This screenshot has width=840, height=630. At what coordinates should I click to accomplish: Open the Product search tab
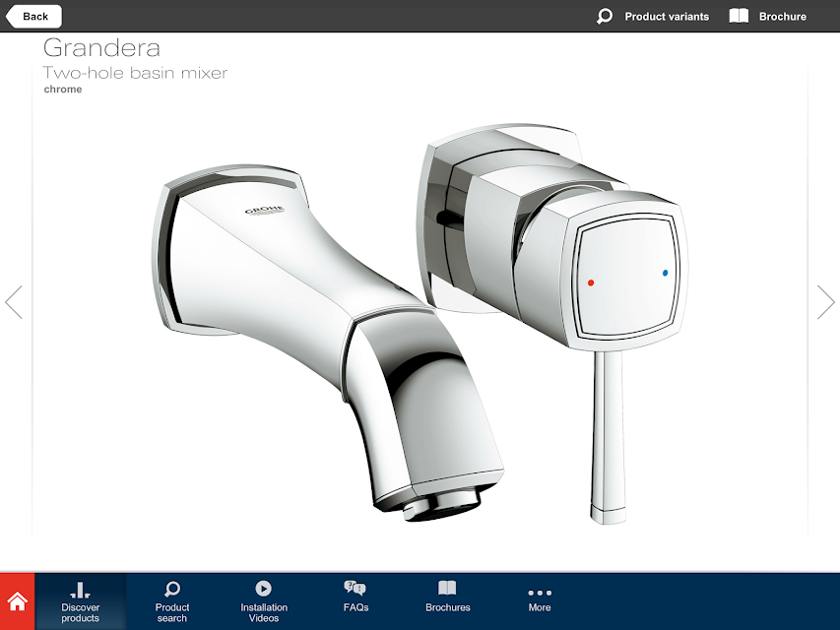[172, 601]
